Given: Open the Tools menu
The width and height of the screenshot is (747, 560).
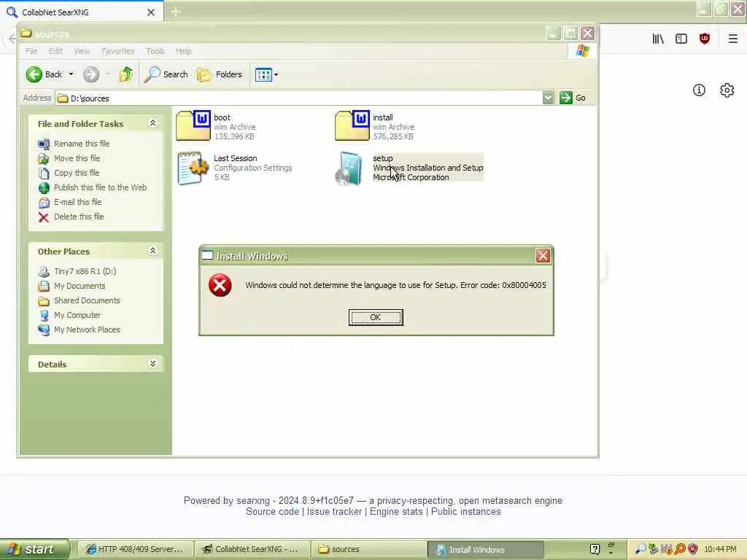Looking at the screenshot, I should [x=155, y=51].
